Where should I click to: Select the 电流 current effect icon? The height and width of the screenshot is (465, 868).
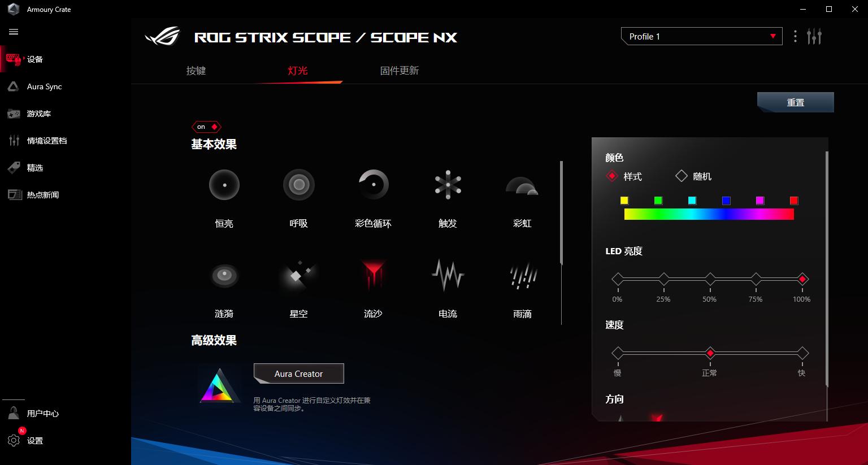point(448,275)
